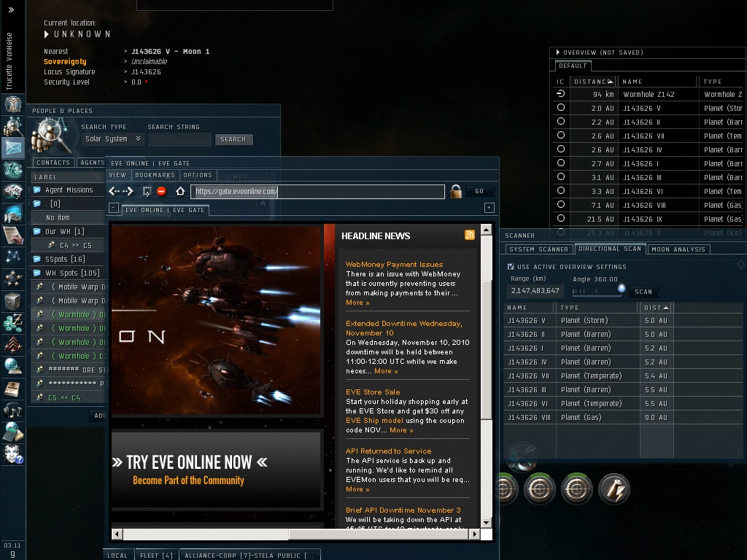This screenshot has width=747, height=560.
Task: Open Local chat channel tab
Action: (117, 555)
